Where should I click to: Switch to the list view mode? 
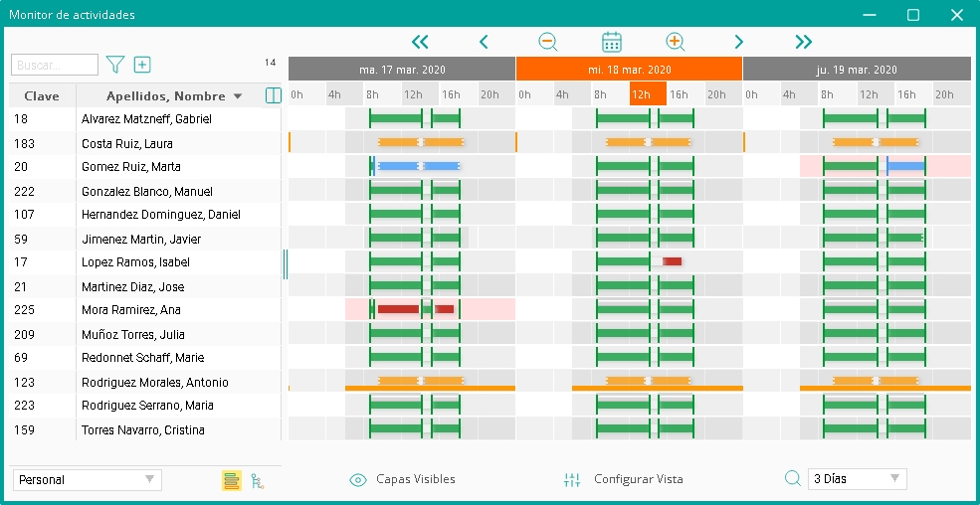pos(232,480)
